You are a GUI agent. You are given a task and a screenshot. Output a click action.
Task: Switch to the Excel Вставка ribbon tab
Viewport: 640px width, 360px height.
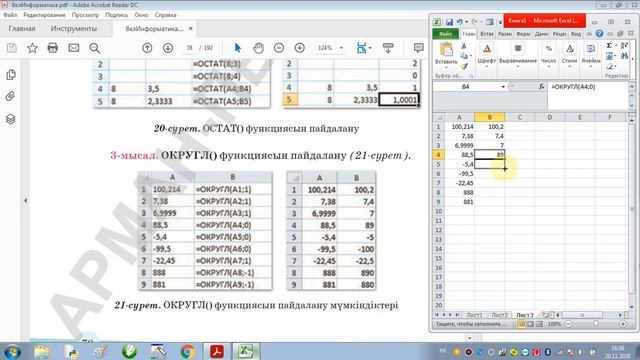pyautogui.click(x=487, y=34)
